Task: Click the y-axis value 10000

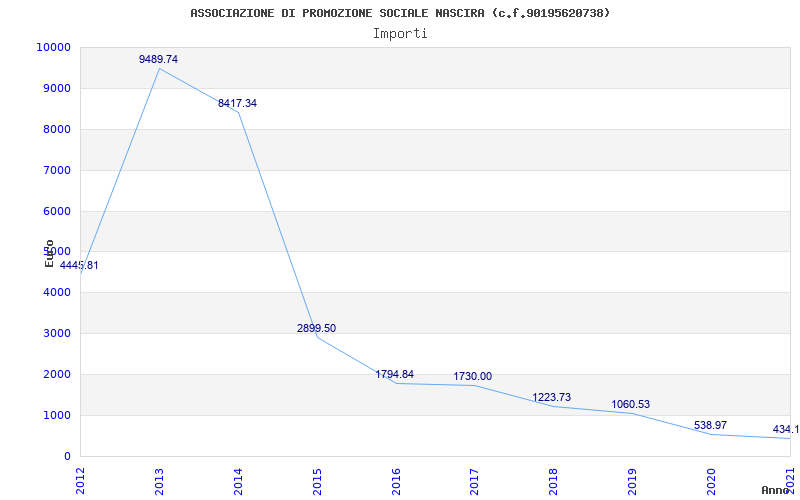Action: coord(53,47)
